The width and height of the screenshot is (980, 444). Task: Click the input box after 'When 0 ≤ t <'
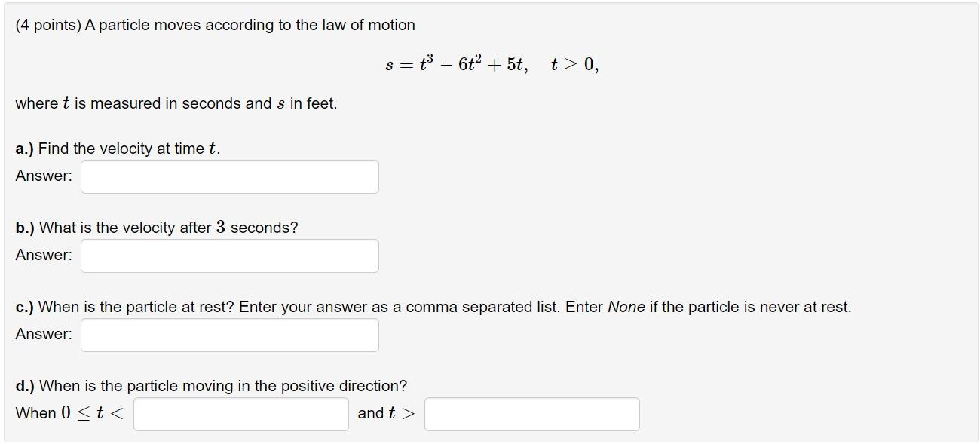241,414
